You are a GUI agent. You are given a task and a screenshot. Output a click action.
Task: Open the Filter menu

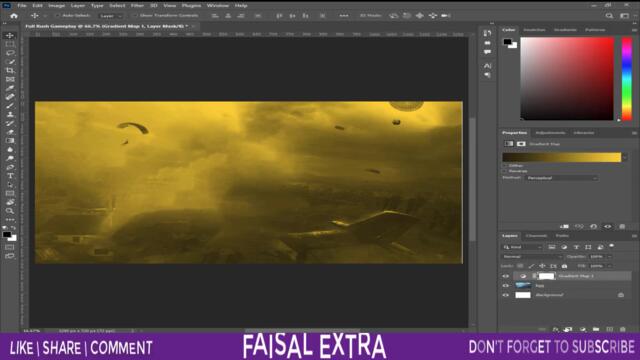(137, 5)
